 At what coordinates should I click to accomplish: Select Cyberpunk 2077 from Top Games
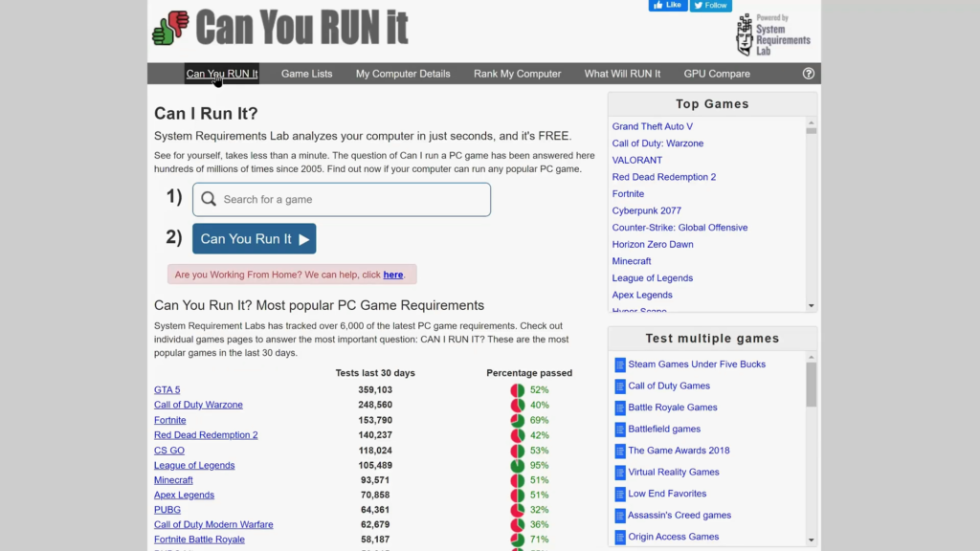[646, 210]
